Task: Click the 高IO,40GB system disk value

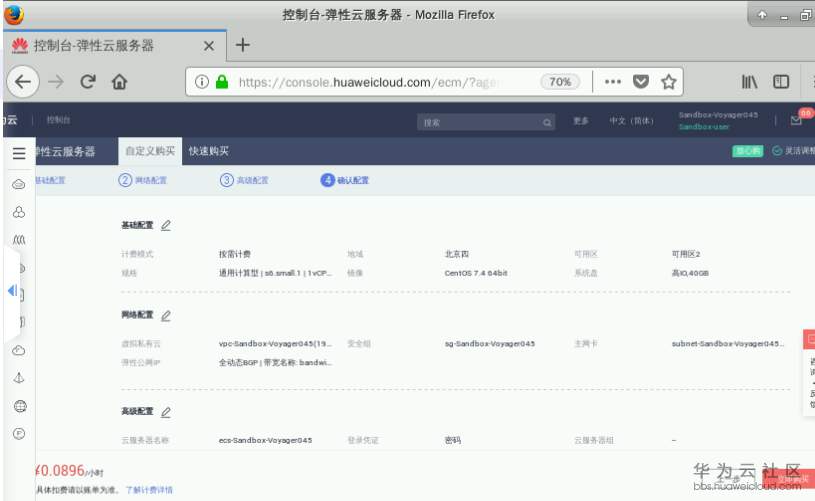Action: [690, 273]
